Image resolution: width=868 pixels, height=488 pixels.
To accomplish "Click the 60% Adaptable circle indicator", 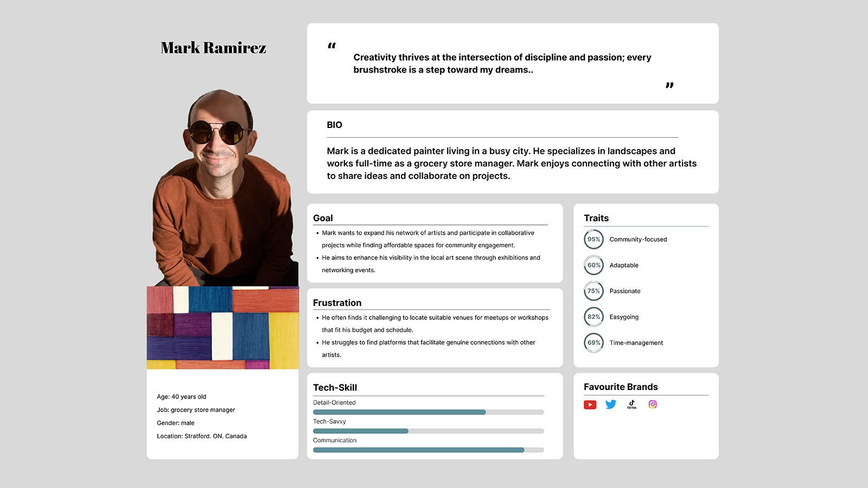I will 593,265.
